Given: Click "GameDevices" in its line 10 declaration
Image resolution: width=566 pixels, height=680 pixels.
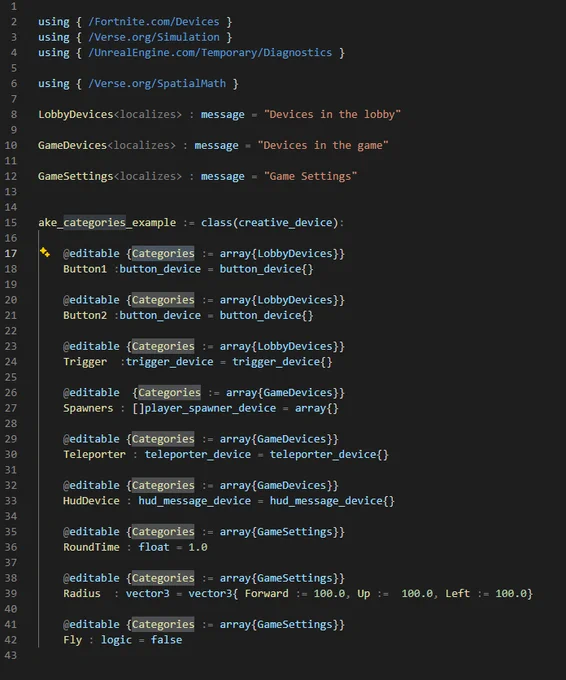Looking at the screenshot, I should (x=72, y=145).
